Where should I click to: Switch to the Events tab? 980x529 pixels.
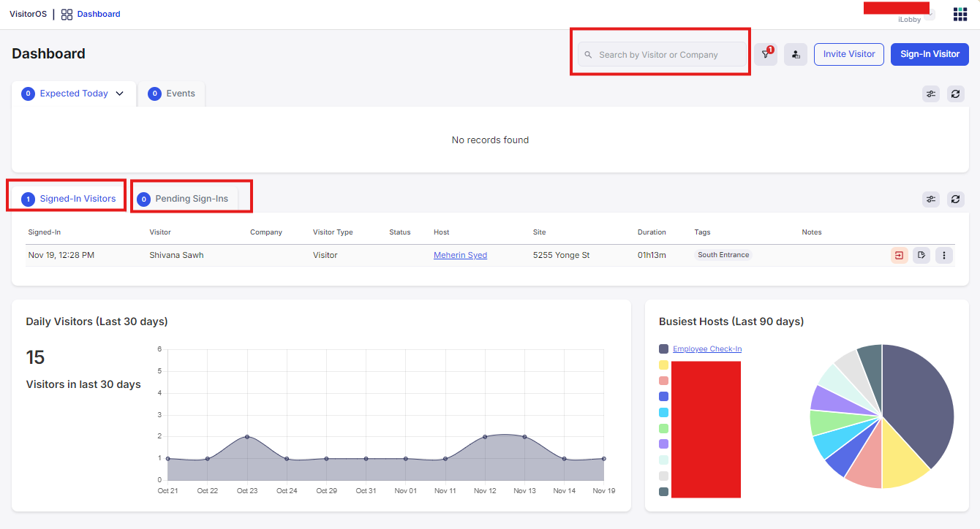tap(172, 94)
